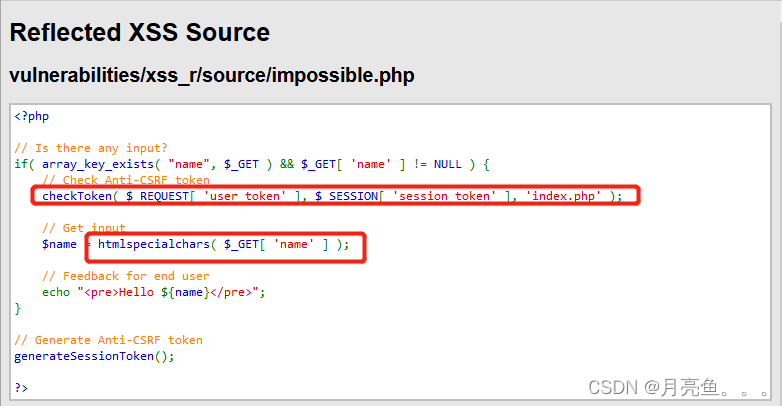
Task: Click the '$name' variable in the assignment line
Action: click(x=59, y=244)
